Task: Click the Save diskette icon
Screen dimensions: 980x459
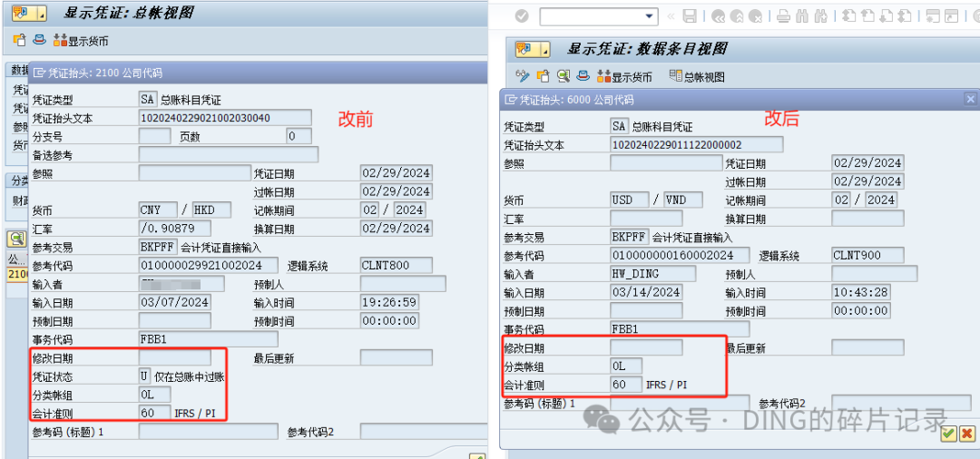Action: pyautogui.click(x=690, y=16)
